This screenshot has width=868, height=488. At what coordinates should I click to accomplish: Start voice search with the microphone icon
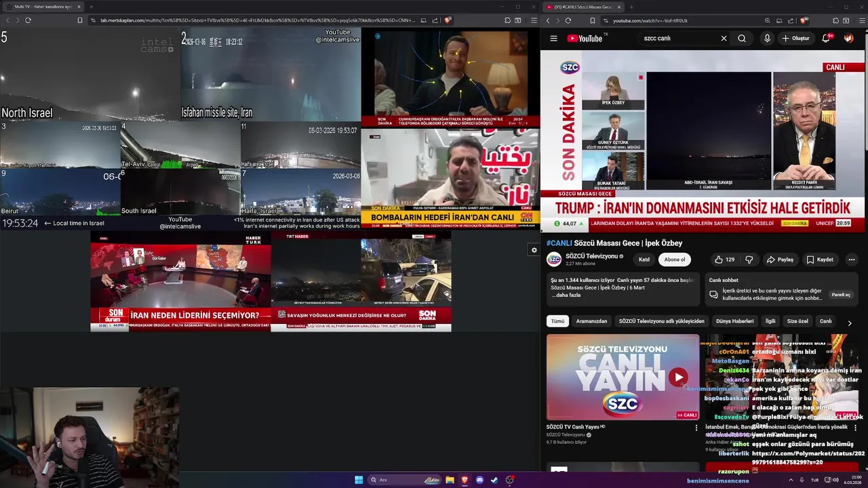[x=767, y=39]
